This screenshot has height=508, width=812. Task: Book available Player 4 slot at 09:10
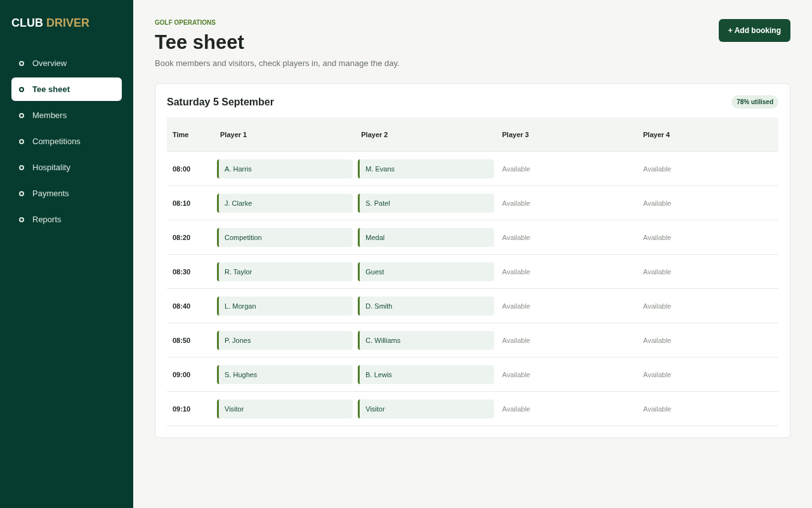(657, 409)
